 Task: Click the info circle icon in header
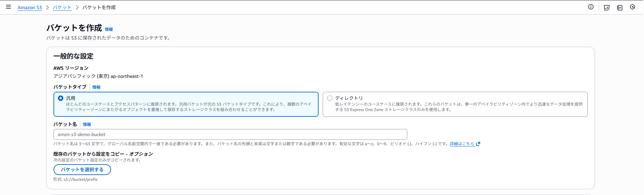(591, 7)
